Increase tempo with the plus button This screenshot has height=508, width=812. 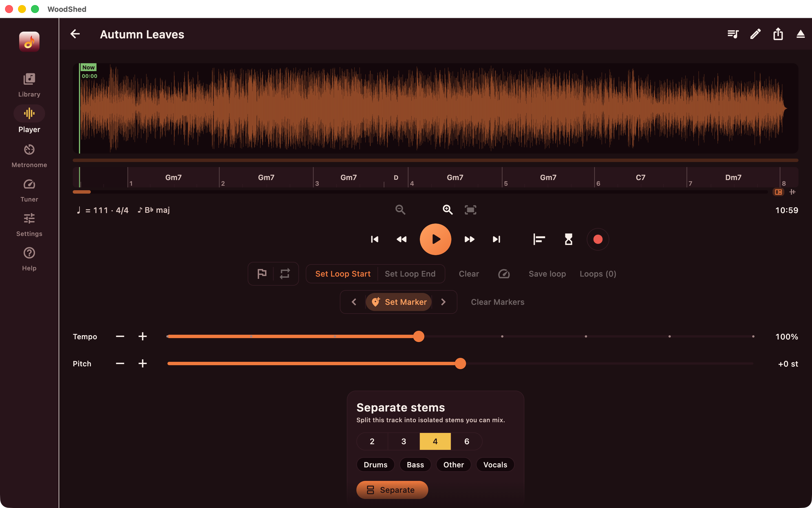click(143, 336)
